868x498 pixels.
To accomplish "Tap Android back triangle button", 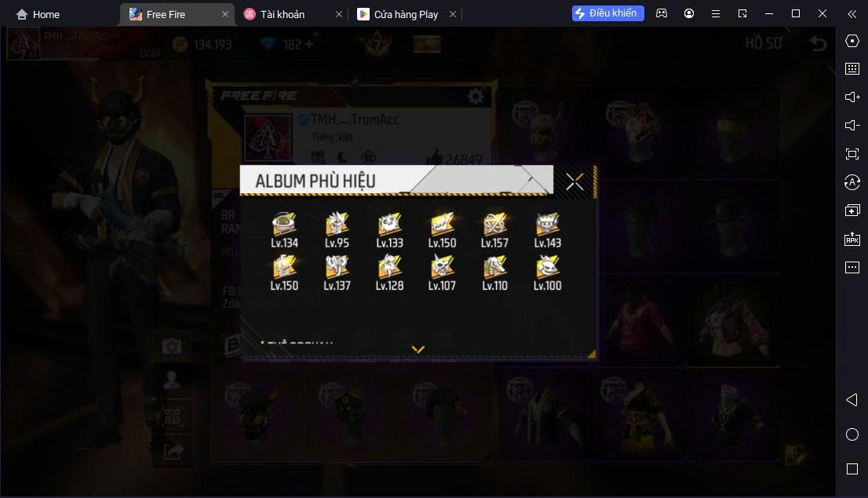I will 852,400.
